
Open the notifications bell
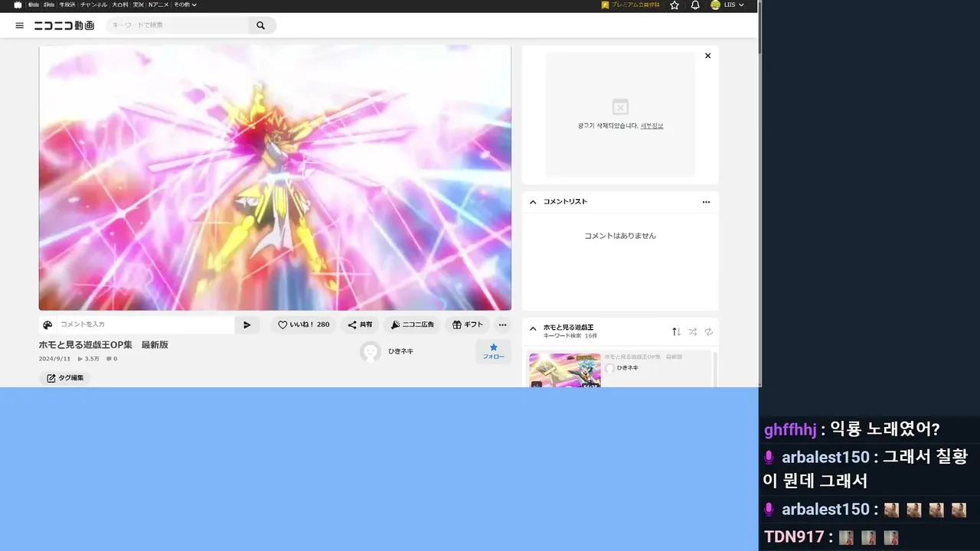695,5
